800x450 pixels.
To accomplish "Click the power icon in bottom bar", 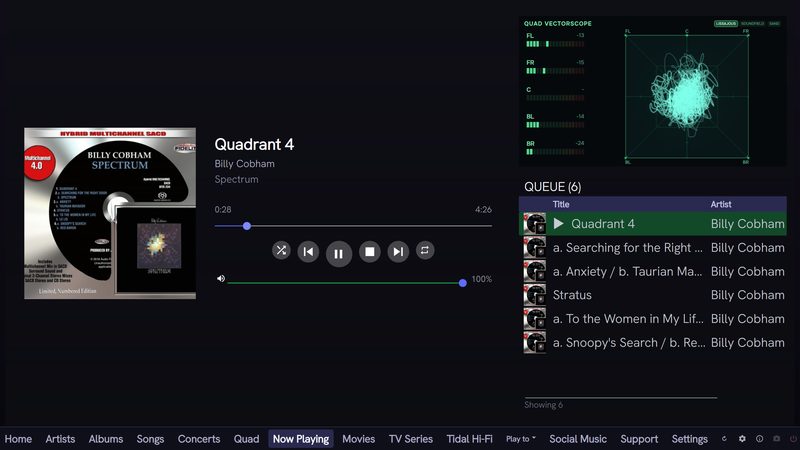I will (793, 439).
